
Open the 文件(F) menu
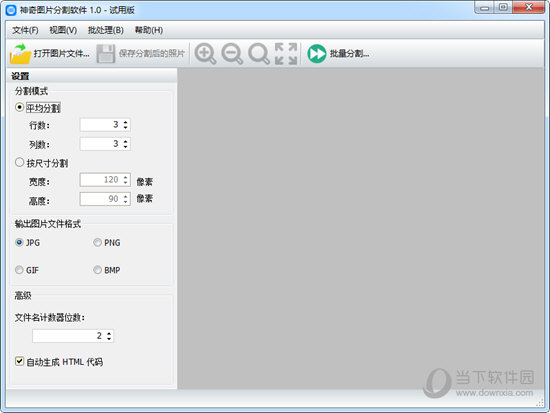point(25,30)
